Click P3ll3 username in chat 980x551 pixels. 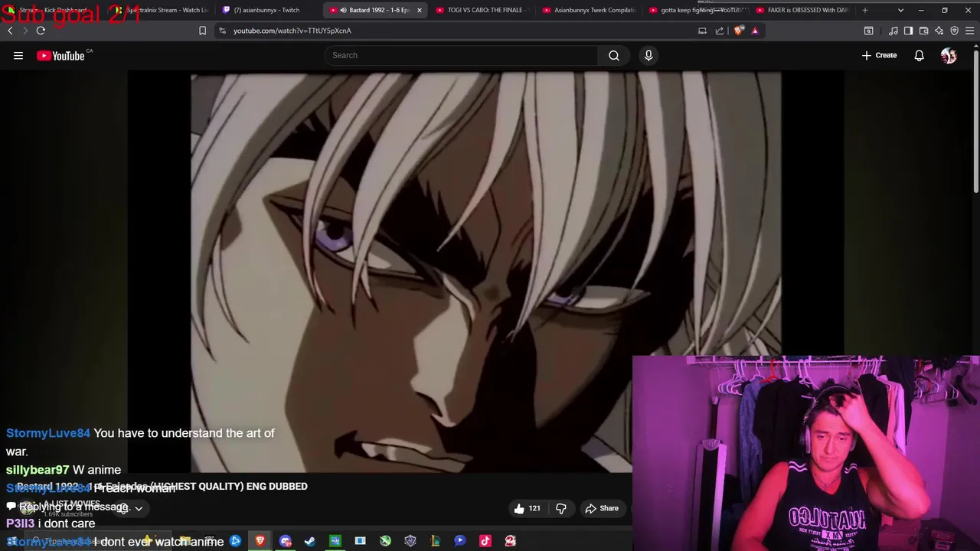click(x=20, y=523)
